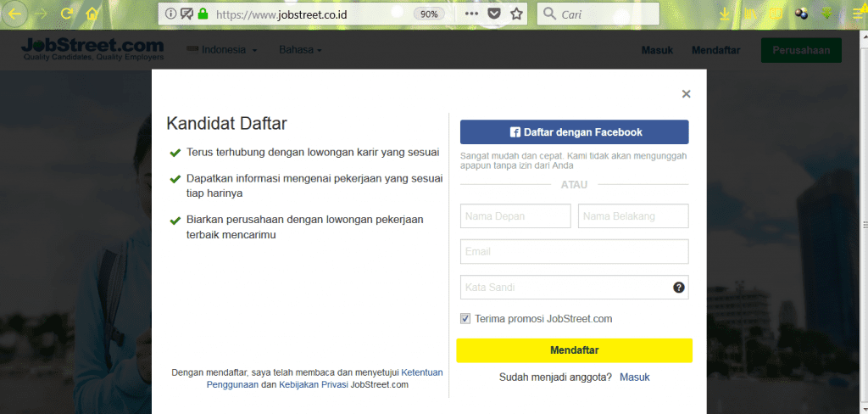The width and height of the screenshot is (868, 414).
Task: Click text Dapatkan informasi mengenai pekerjaan
Action: [314, 186]
